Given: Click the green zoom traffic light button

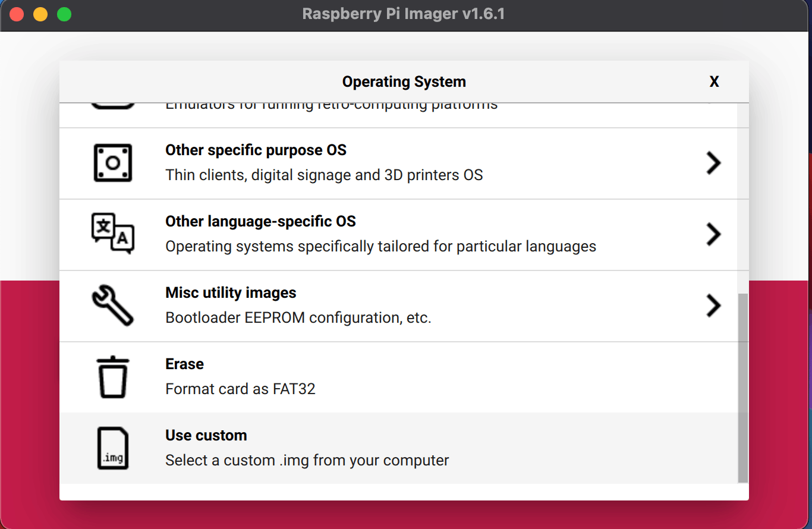Looking at the screenshot, I should pyautogui.click(x=64, y=13).
